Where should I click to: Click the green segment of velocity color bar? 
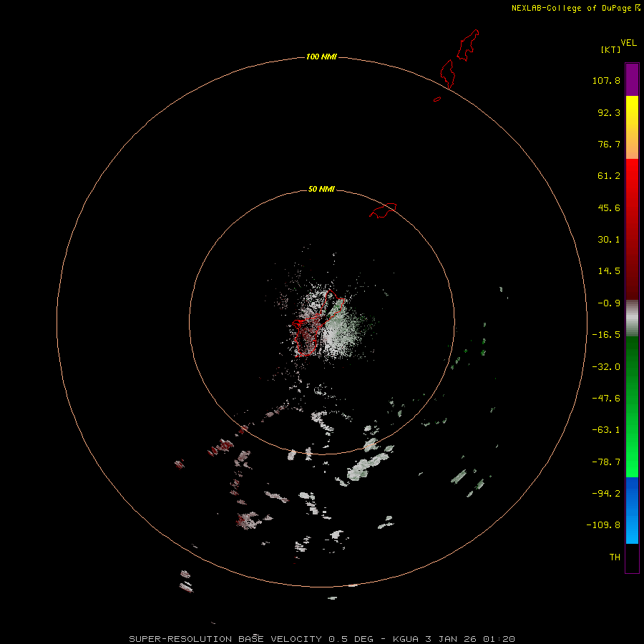pos(632,406)
